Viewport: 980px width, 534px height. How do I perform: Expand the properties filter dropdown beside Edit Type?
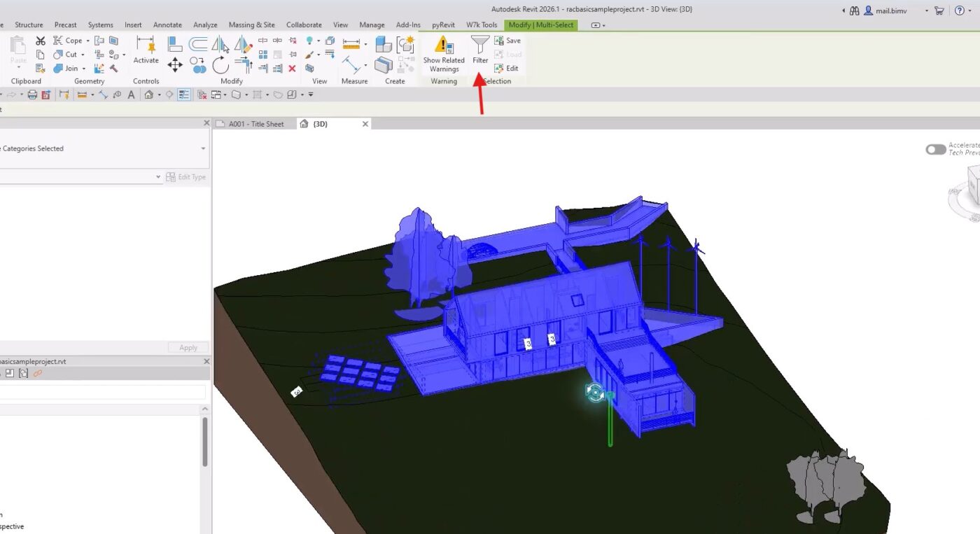pyautogui.click(x=158, y=177)
